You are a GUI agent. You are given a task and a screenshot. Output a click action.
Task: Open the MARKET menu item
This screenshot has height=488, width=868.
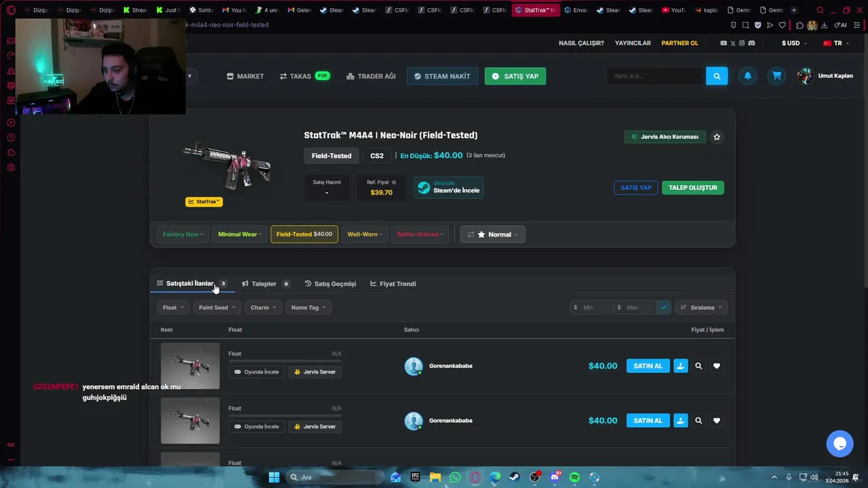(245, 77)
